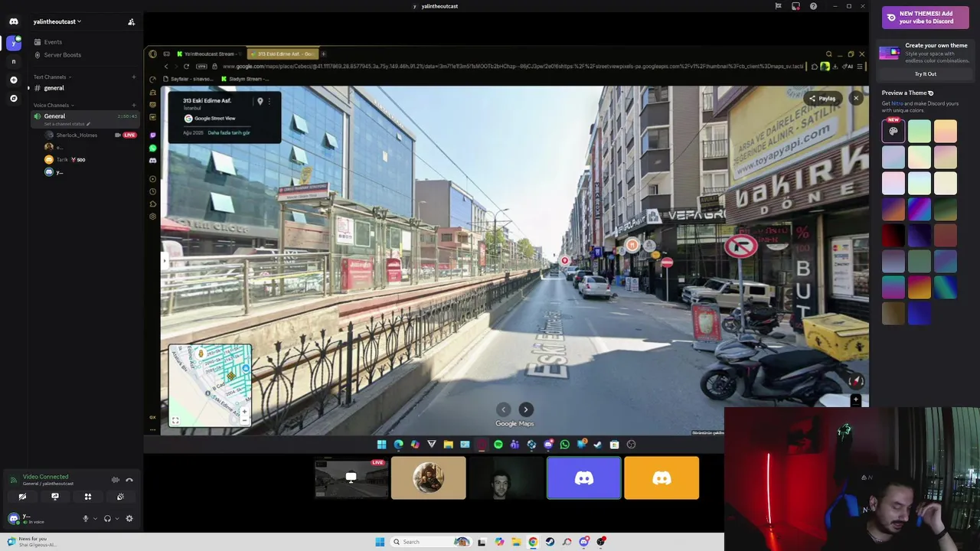The width and height of the screenshot is (980, 551).
Task: Open location pin in address card
Action: (x=260, y=101)
